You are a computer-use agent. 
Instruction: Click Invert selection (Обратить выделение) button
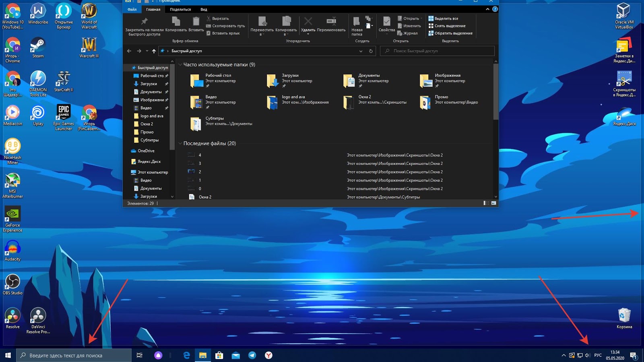[450, 33]
